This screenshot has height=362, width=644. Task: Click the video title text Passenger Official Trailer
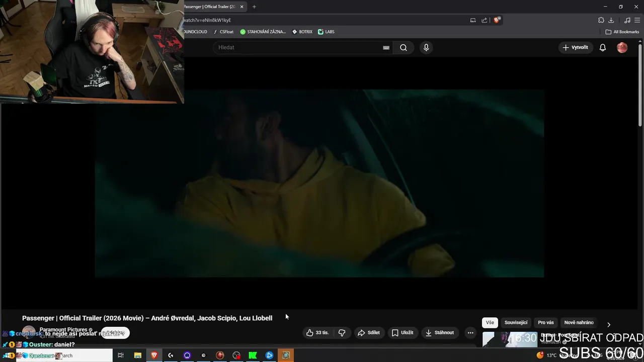(x=147, y=318)
